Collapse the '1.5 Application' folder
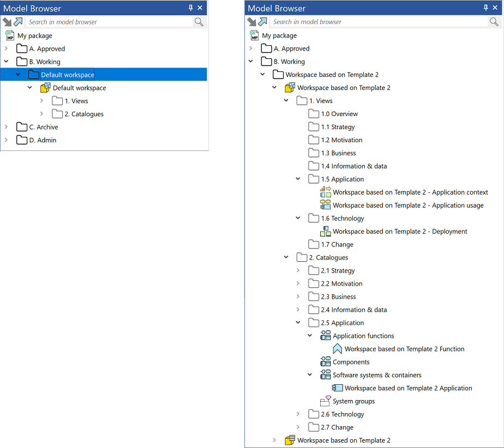The image size is (504, 448). 298,179
